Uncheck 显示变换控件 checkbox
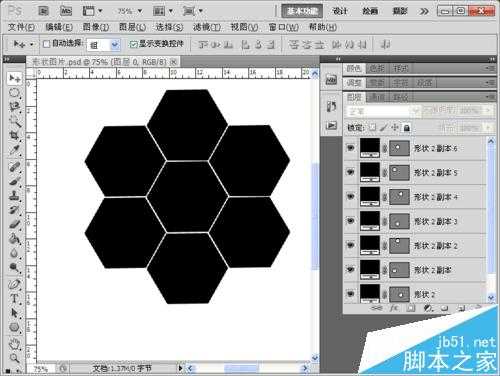This screenshot has width=500, height=376. pyautogui.click(x=133, y=44)
